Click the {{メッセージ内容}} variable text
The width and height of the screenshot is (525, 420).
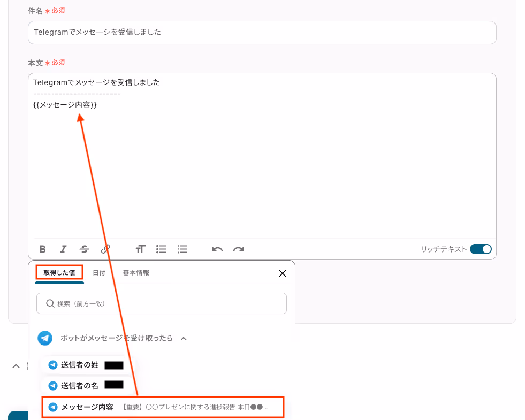point(65,105)
